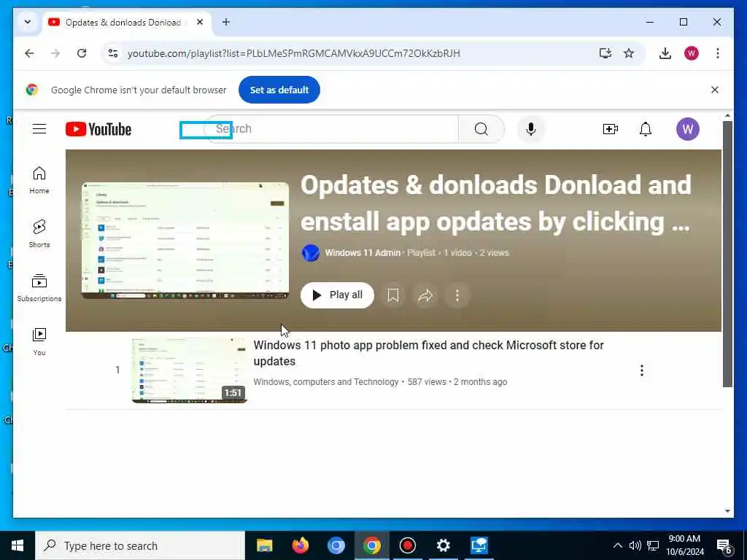Screen dimensions: 747x560
Task: Go to Home in the sidebar
Action: click(39, 180)
